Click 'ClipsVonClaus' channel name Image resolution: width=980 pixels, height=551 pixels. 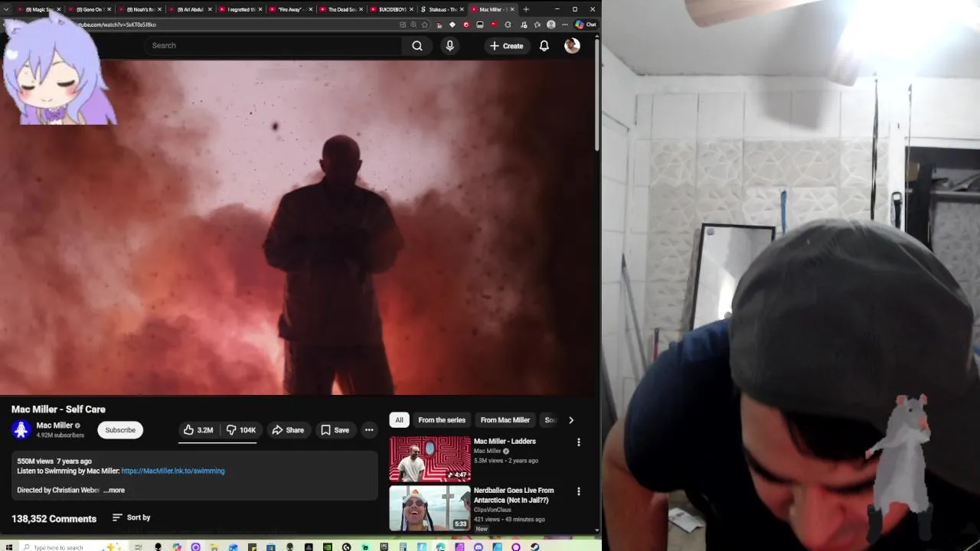[x=494, y=510]
